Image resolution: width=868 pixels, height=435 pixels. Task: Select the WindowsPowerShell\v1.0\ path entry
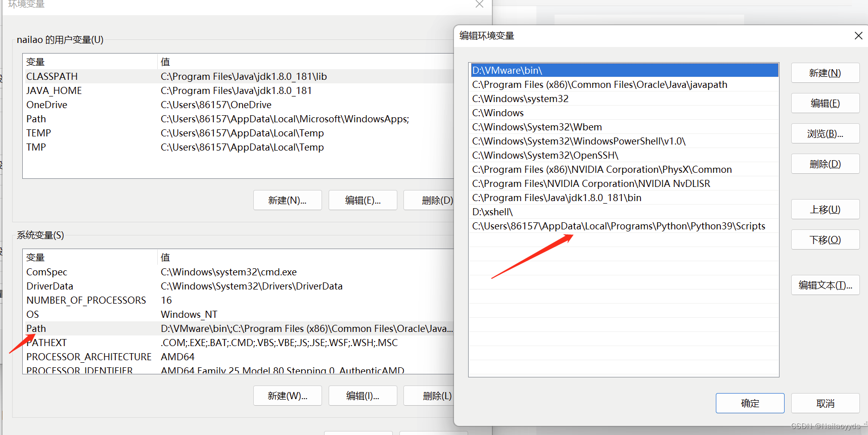pyautogui.click(x=624, y=141)
